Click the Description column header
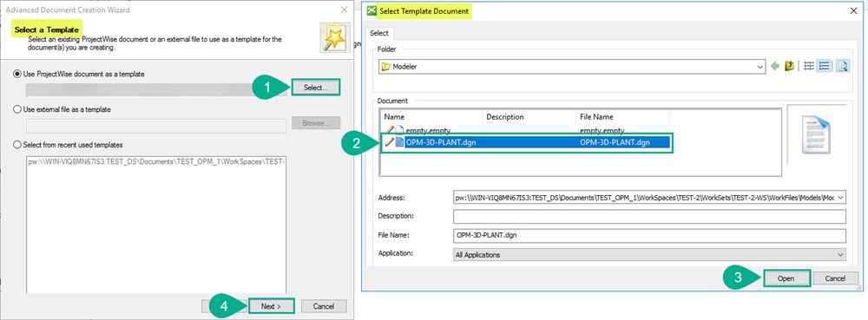Image resolution: width=868 pixels, height=320 pixels. [x=529, y=117]
